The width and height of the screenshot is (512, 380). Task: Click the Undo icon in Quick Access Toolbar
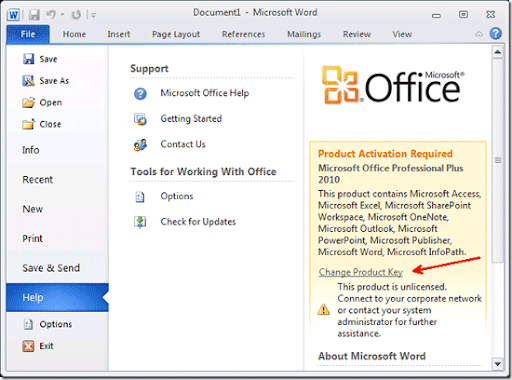point(51,14)
